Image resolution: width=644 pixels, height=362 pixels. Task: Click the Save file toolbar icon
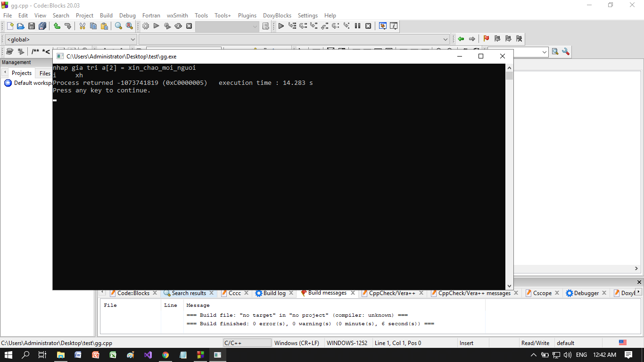32,26
